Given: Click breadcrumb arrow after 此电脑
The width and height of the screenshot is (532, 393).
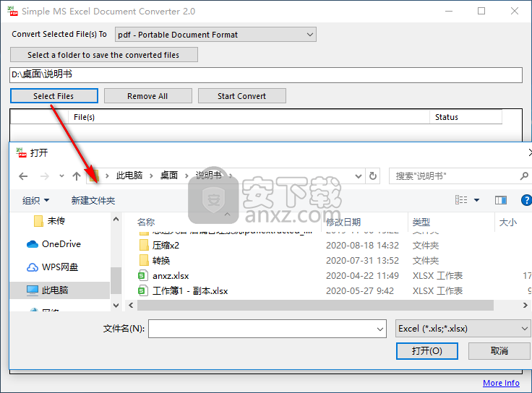Looking at the screenshot, I should [151, 176].
